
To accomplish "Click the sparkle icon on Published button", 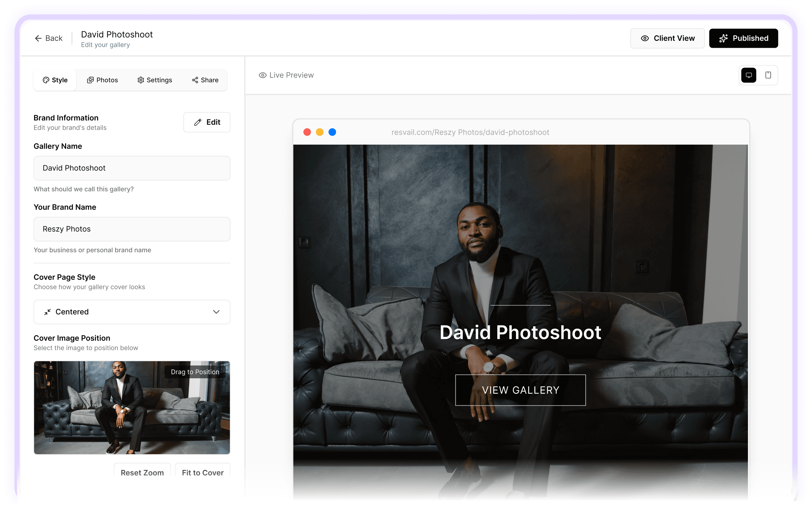I will (x=724, y=38).
